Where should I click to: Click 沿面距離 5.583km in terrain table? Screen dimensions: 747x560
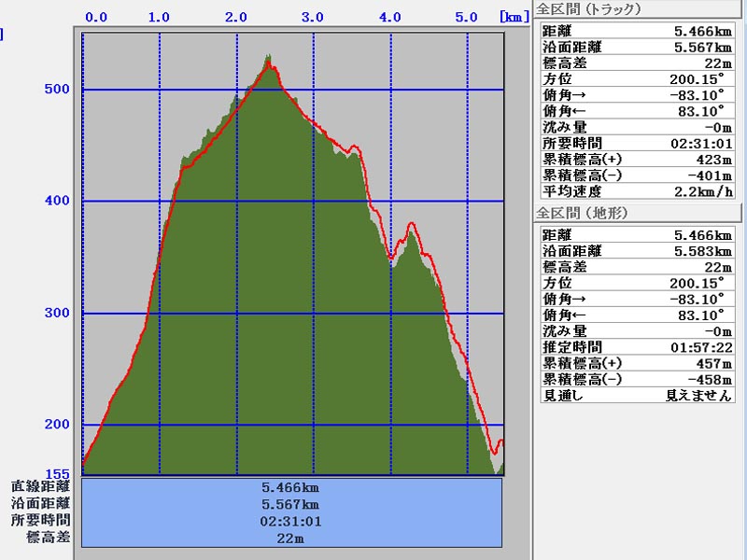(x=637, y=251)
